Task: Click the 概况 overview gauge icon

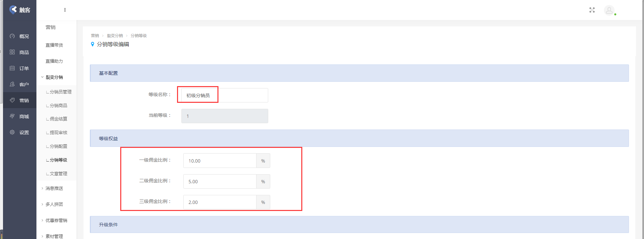Action: coord(12,36)
